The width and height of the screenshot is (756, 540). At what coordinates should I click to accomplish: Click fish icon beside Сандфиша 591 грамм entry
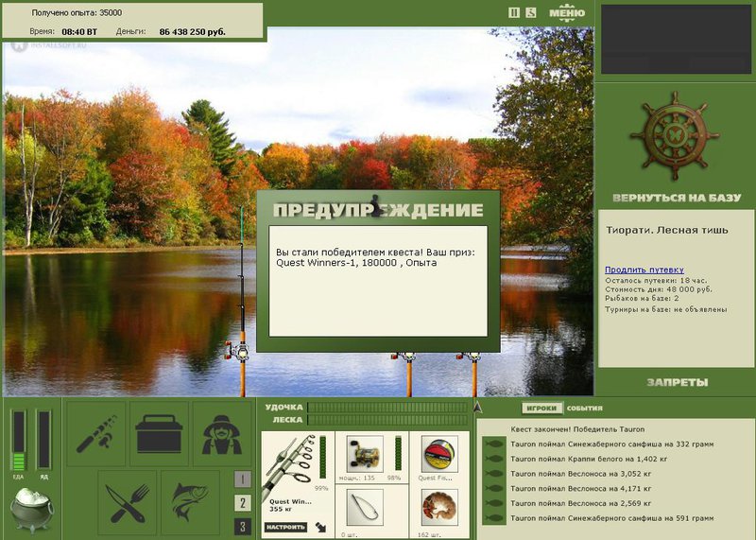[494, 518]
